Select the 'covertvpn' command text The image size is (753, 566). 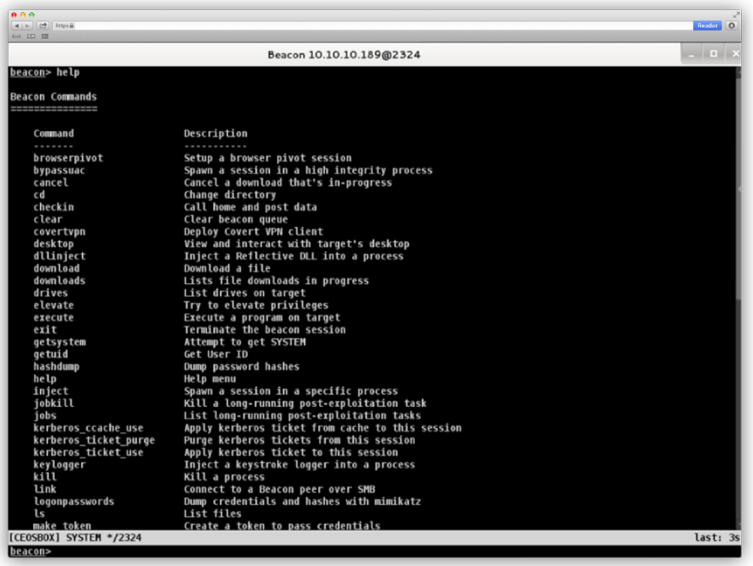coord(60,231)
